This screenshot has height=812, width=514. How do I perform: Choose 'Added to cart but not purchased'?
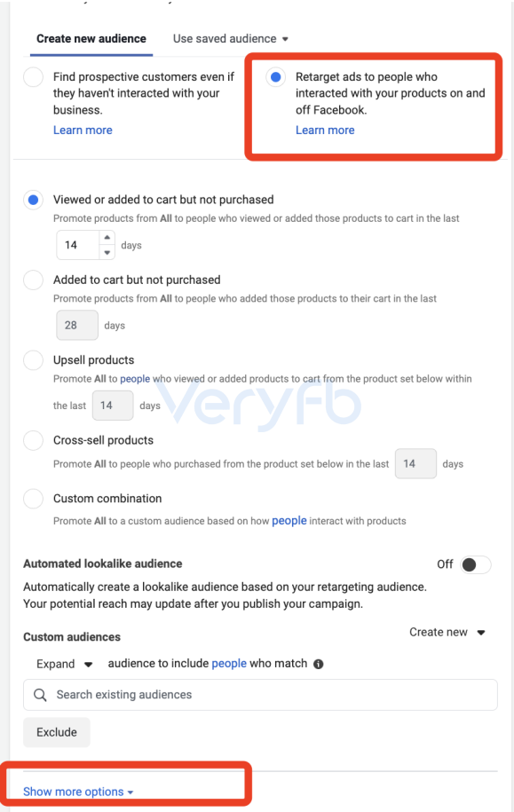tap(33, 280)
